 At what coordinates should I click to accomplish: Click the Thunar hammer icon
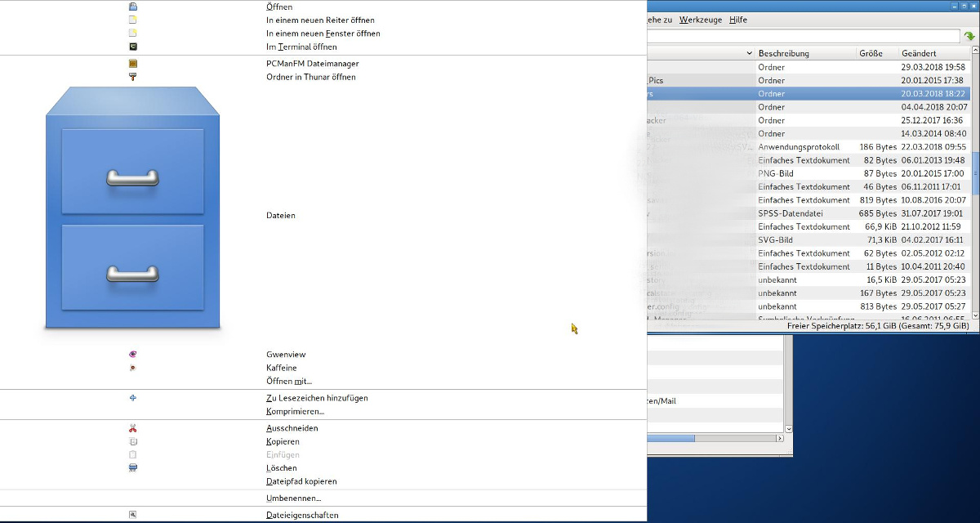[x=133, y=77]
